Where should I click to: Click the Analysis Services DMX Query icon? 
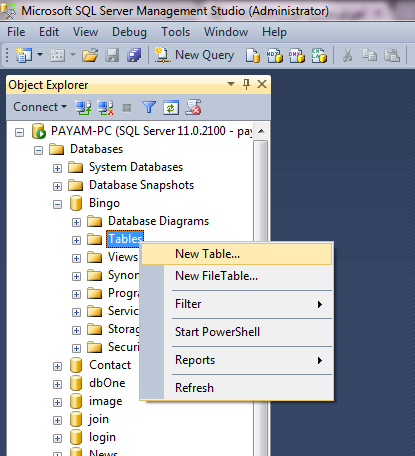pos(297,55)
